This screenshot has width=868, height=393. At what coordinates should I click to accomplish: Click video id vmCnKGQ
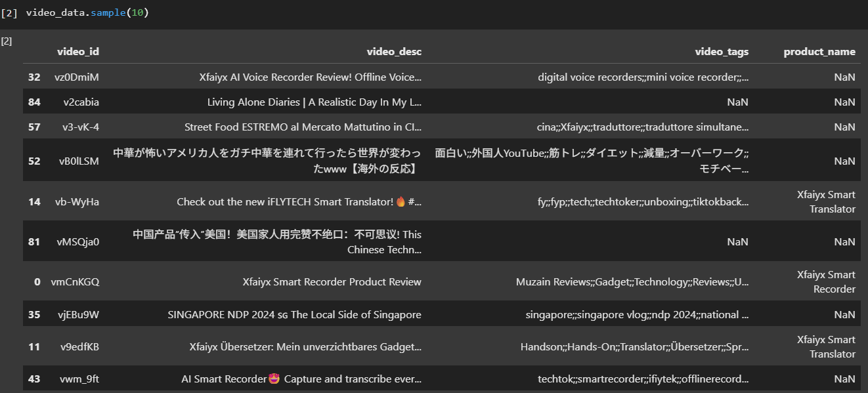click(x=76, y=282)
